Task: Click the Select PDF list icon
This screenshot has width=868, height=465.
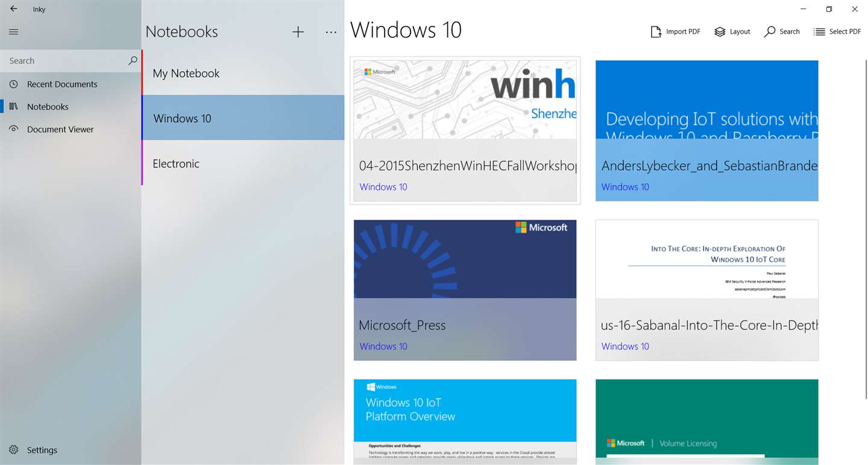Action: click(819, 32)
